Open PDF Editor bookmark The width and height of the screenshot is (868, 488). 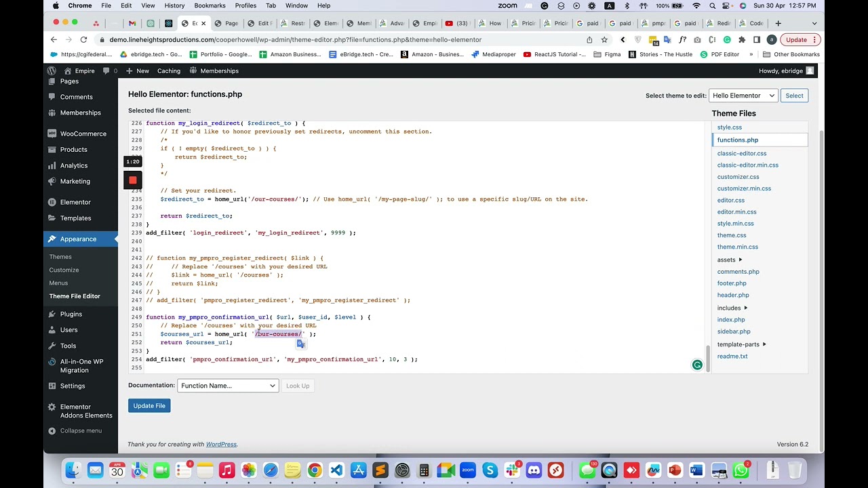(719, 54)
